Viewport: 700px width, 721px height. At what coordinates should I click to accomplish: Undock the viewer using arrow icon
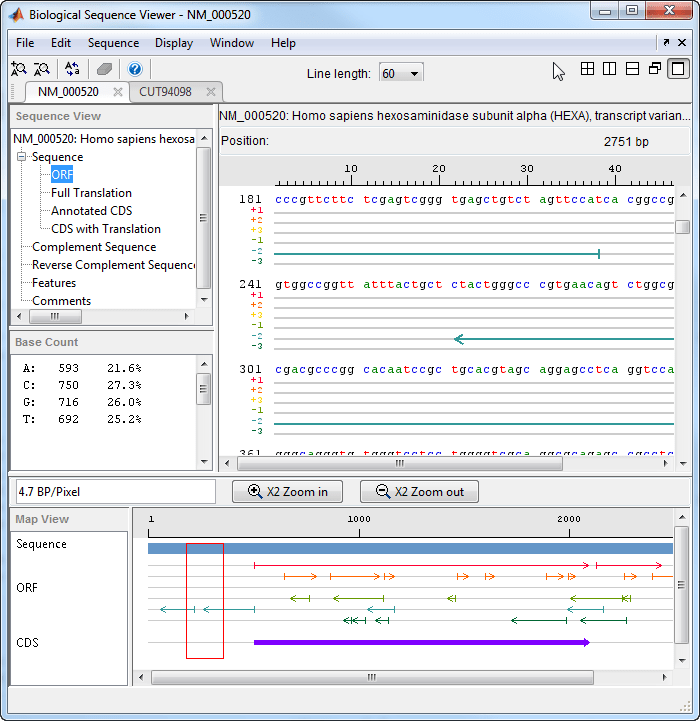click(666, 42)
